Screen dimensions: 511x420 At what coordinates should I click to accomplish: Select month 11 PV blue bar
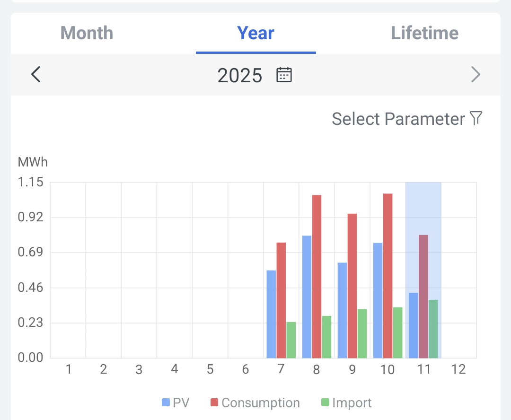413,325
